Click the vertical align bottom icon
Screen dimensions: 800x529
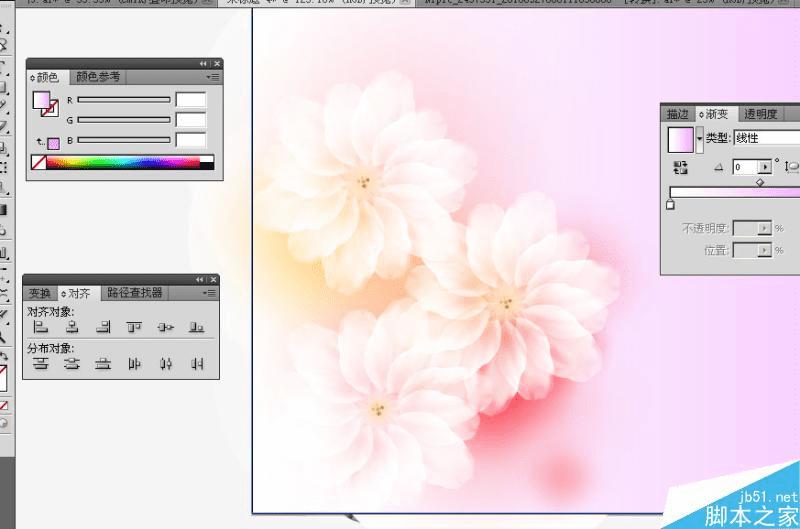pos(196,326)
